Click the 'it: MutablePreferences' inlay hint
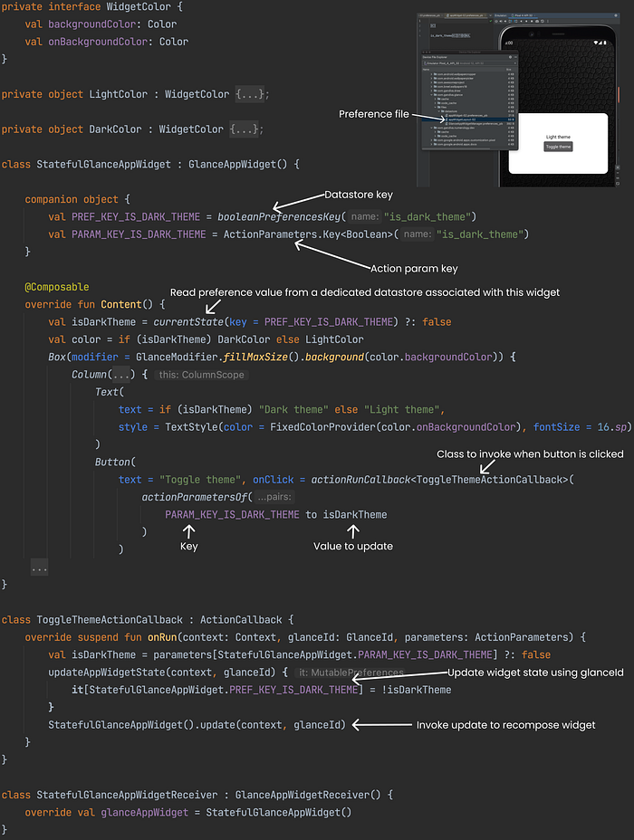The image size is (634, 840). [351, 673]
